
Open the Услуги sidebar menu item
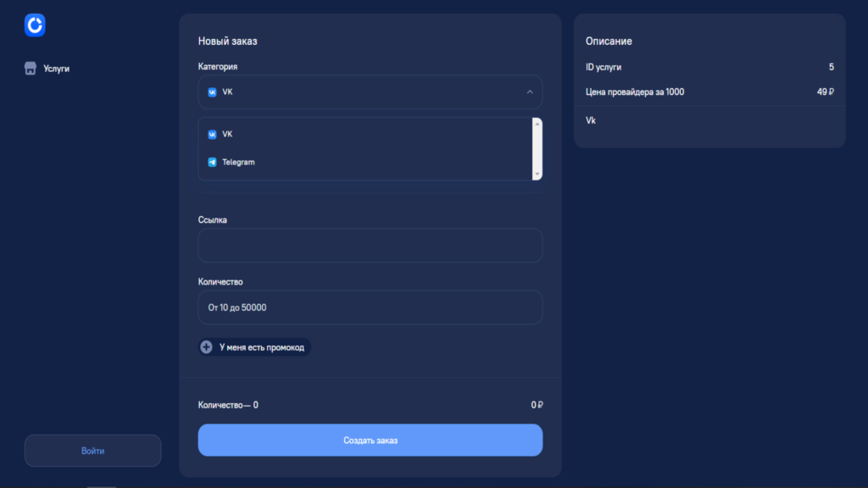(47, 68)
